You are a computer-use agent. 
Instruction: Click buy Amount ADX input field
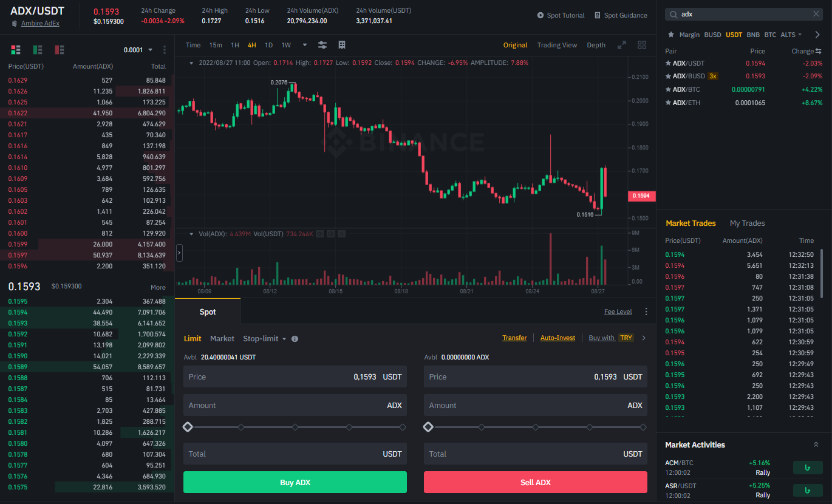tap(295, 405)
